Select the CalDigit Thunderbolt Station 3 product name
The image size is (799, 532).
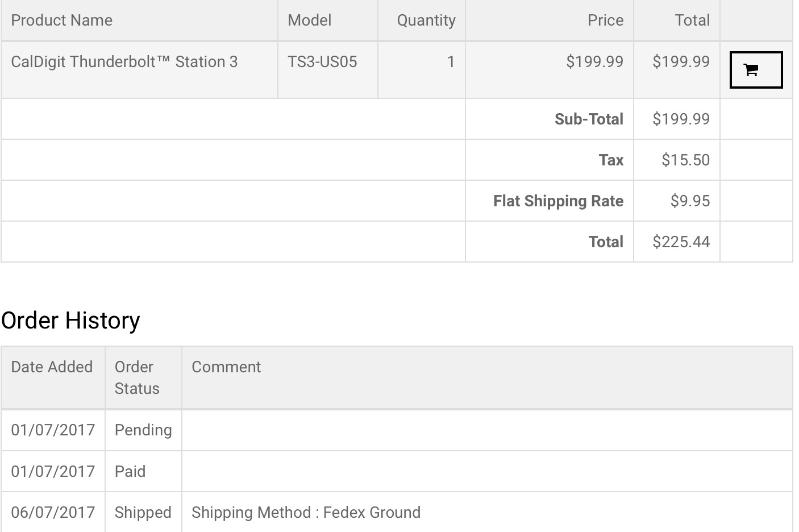click(x=124, y=61)
